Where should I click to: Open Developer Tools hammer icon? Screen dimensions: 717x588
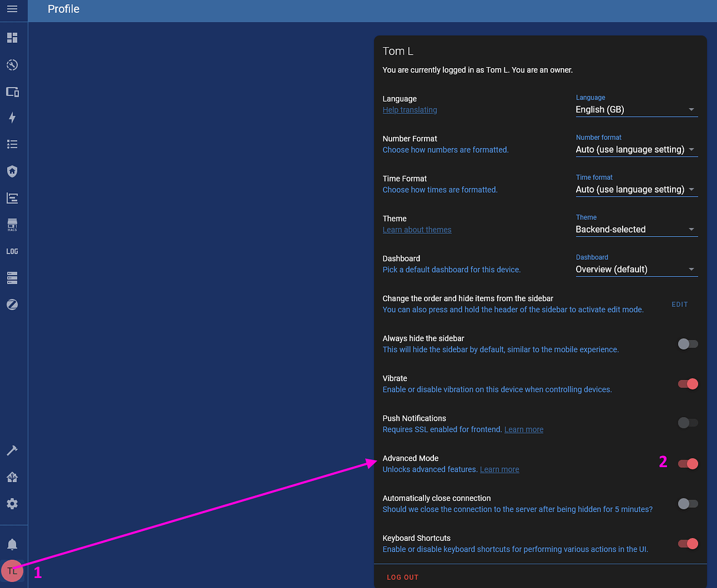[x=12, y=451]
